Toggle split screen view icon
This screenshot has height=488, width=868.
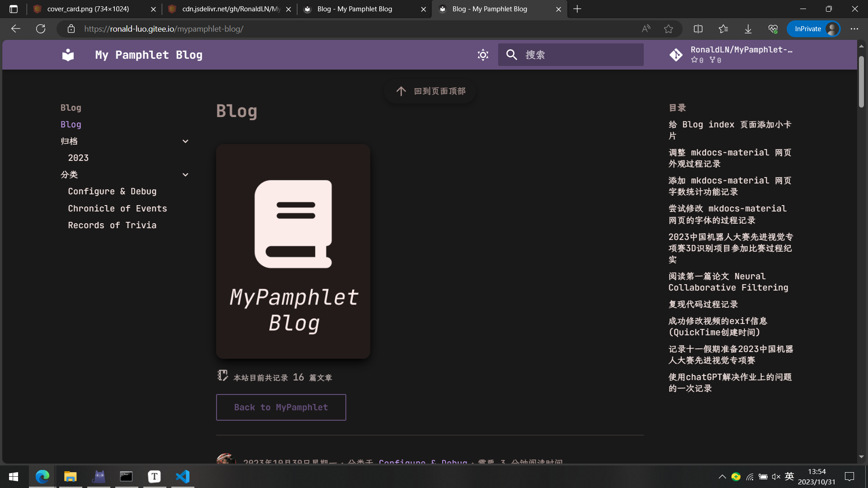point(698,29)
